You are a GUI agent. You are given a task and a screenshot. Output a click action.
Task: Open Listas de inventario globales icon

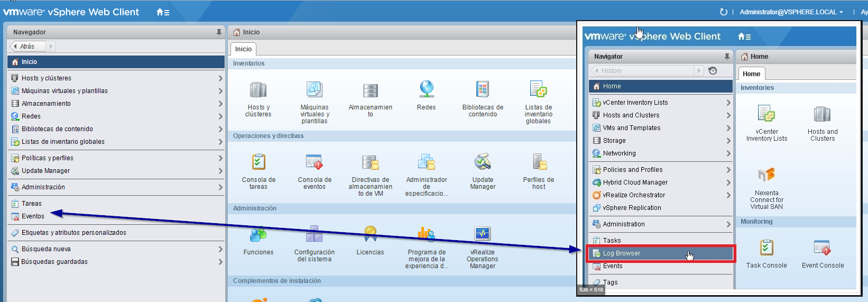point(539,89)
